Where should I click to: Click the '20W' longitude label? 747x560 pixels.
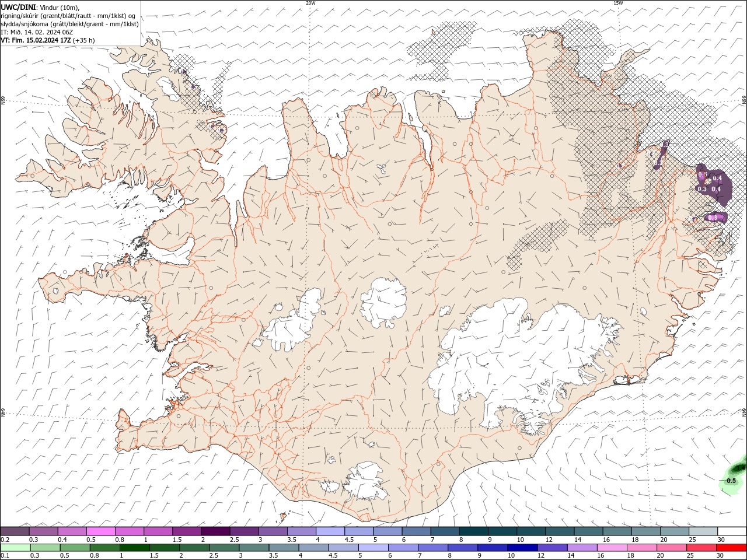310,3
